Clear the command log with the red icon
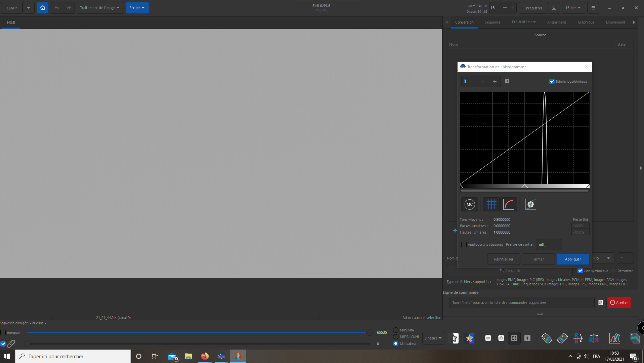The width and height of the screenshot is (644, 363). click(x=601, y=302)
